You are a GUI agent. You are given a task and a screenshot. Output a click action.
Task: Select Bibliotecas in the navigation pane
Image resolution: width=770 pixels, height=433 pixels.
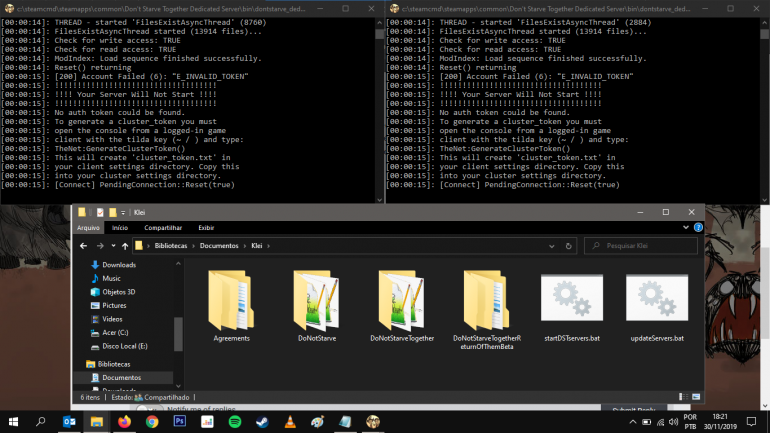[114, 364]
